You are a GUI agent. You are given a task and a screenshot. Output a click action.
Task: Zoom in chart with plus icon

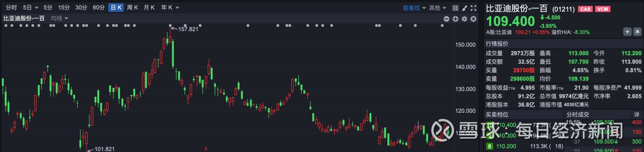455,19
